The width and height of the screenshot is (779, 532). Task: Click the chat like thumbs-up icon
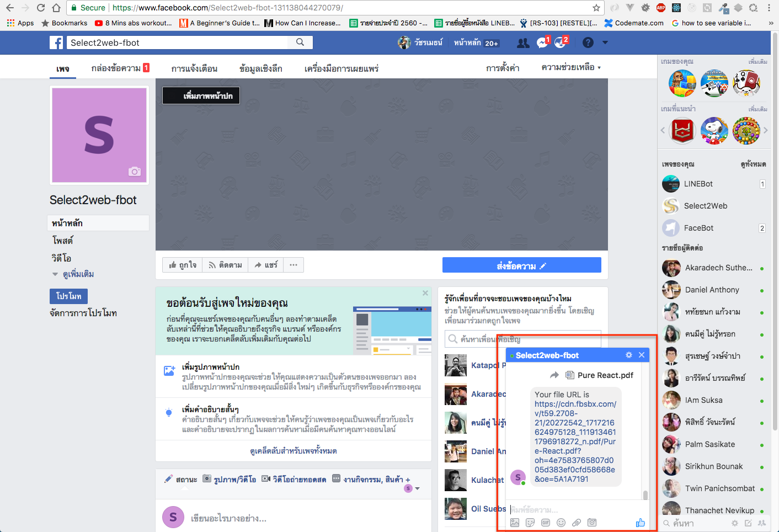pos(641,523)
